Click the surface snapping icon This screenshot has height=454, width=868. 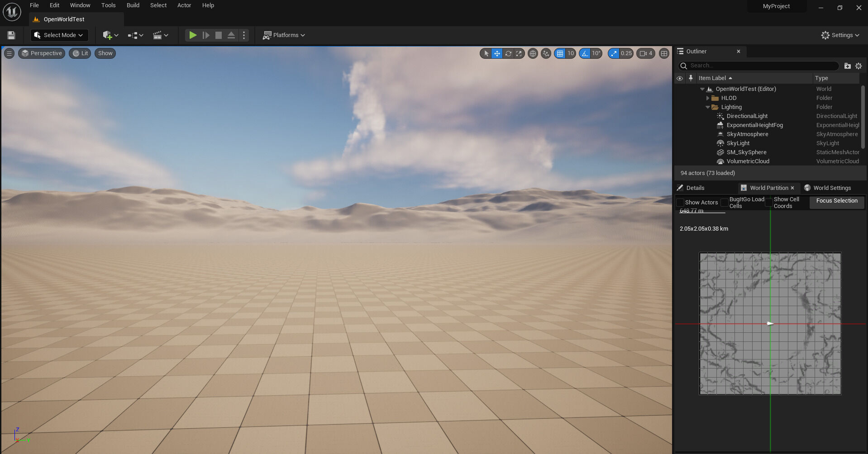[x=546, y=53]
